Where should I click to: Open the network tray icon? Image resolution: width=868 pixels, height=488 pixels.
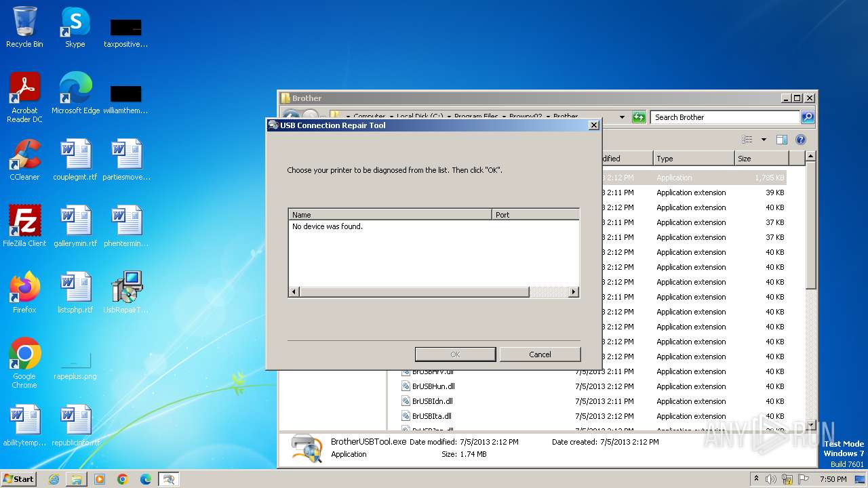click(x=787, y=479)
